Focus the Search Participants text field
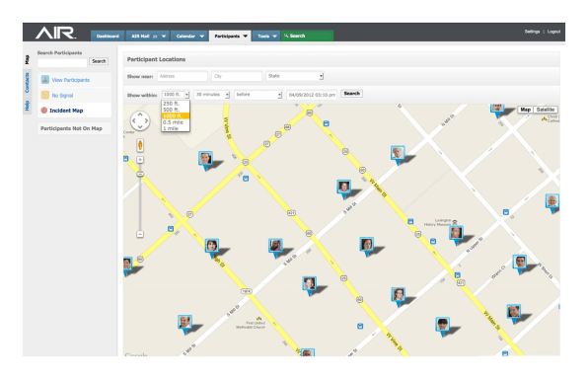Screen dimensions: 588x379 (62, 62)
